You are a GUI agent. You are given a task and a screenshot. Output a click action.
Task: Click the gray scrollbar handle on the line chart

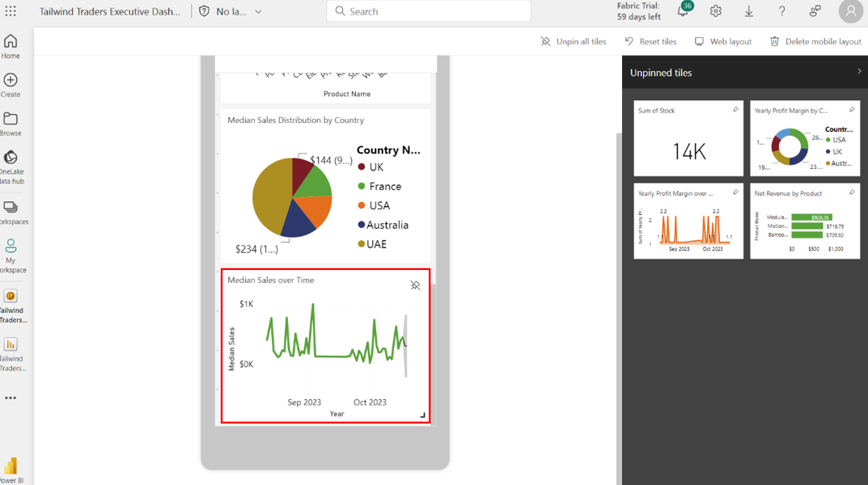[x=406, y=346]
